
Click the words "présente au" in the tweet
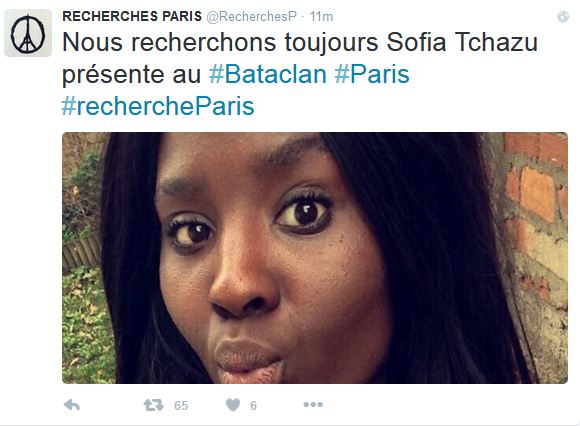[x=131, y=74]
